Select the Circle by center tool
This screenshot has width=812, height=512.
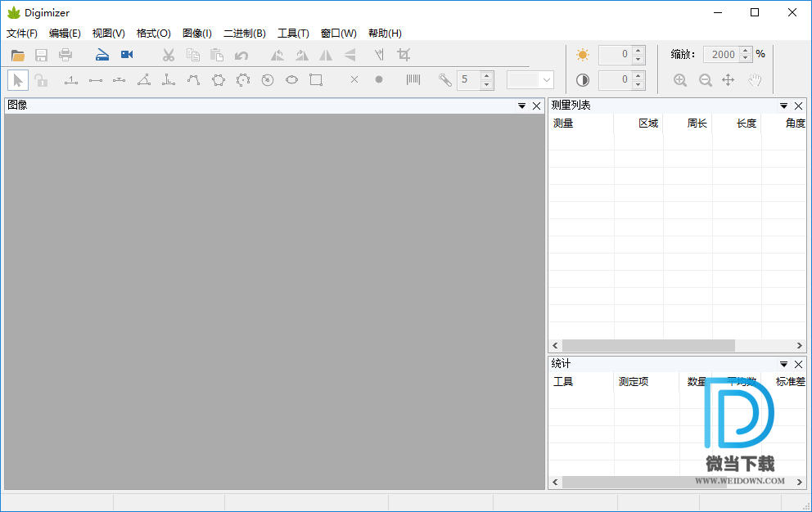[x=267, y=79]
